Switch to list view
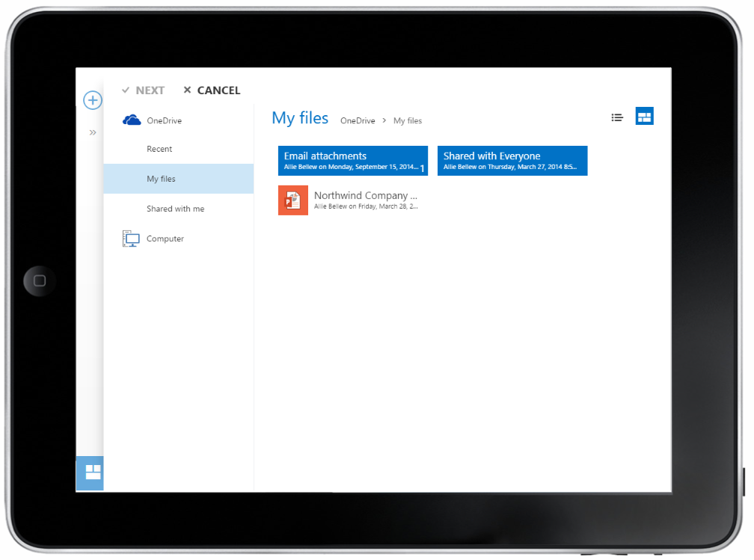 616,117
